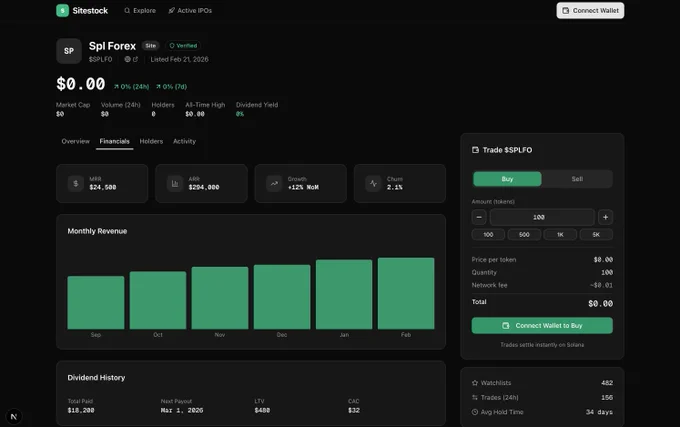Click the CAC $32 value
Image resolution: width=680 pixels, height=427 pixels.
coord(354,410)
